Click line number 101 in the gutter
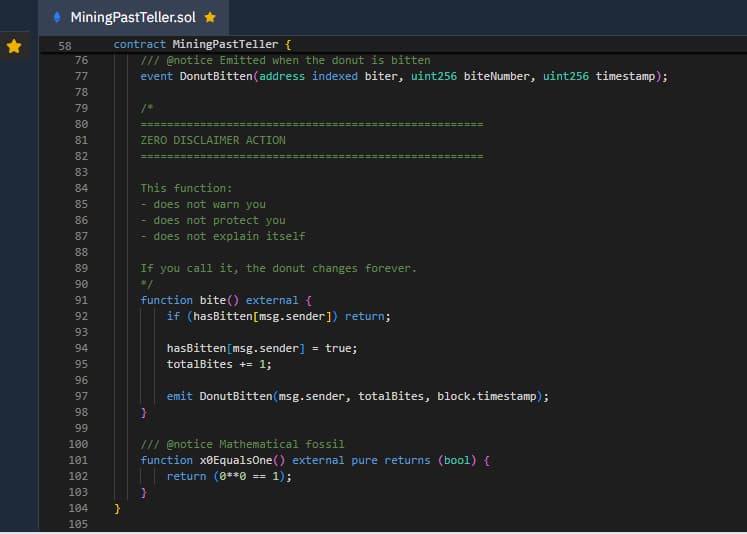The height and width of the screenshot is (534, 747). (81, 460)
